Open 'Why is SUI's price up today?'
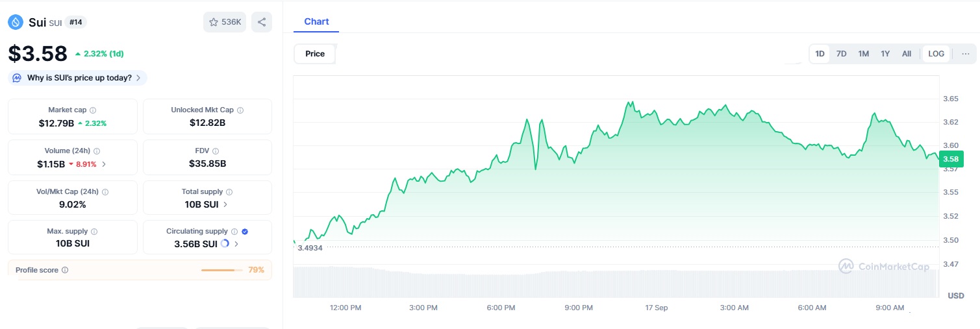Image resolution: width=980 pixels, height=329 pixels. (x=78, y=78)
